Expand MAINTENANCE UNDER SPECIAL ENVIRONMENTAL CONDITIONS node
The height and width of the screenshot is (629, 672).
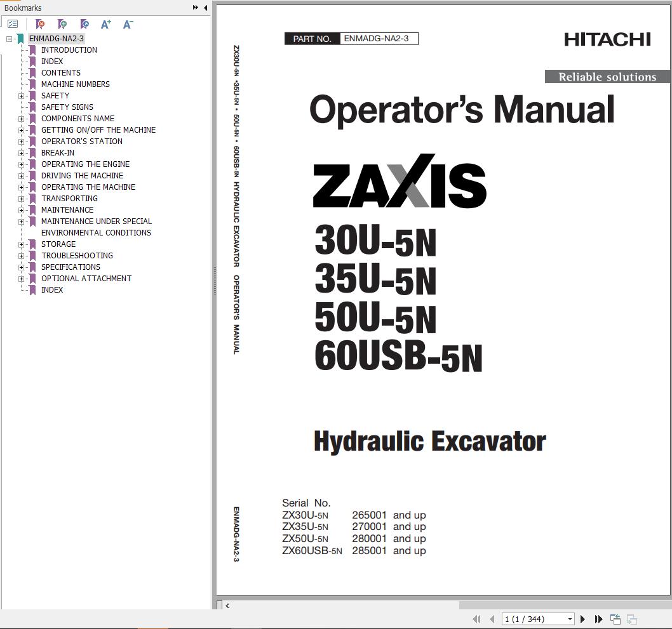21,222
